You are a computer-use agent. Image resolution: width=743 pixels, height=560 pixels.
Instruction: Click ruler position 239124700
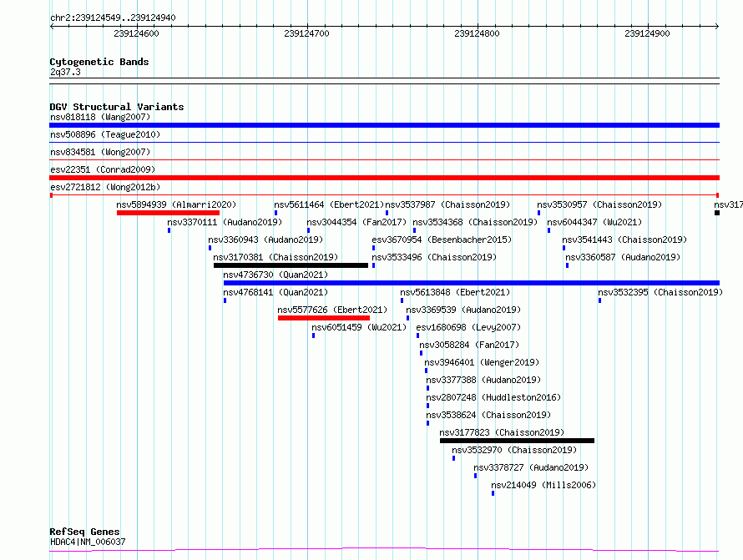[306, 33]
